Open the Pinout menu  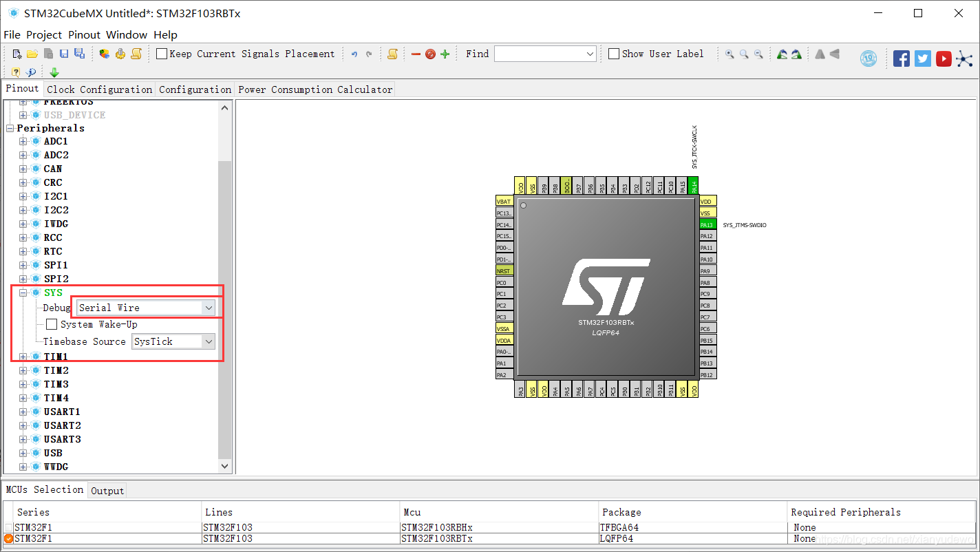84,34
